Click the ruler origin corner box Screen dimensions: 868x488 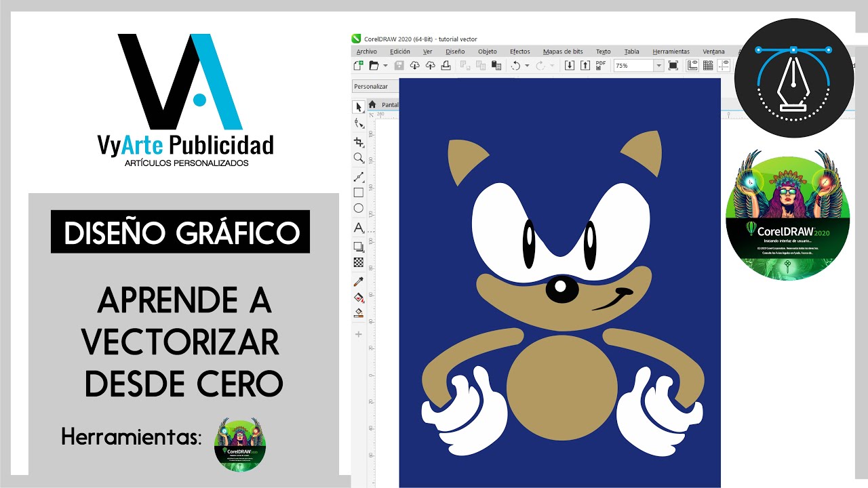pos(372,115)
